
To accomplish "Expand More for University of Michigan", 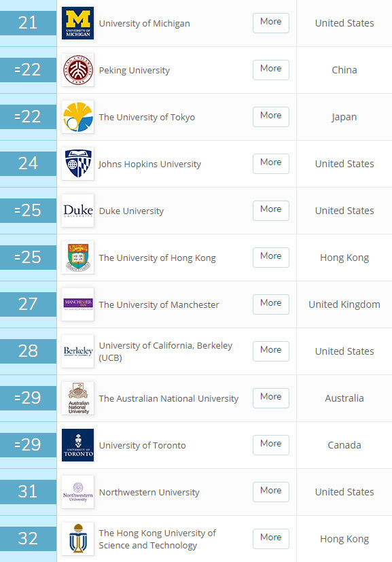I will pyautogui.click(x=271, y=23).
